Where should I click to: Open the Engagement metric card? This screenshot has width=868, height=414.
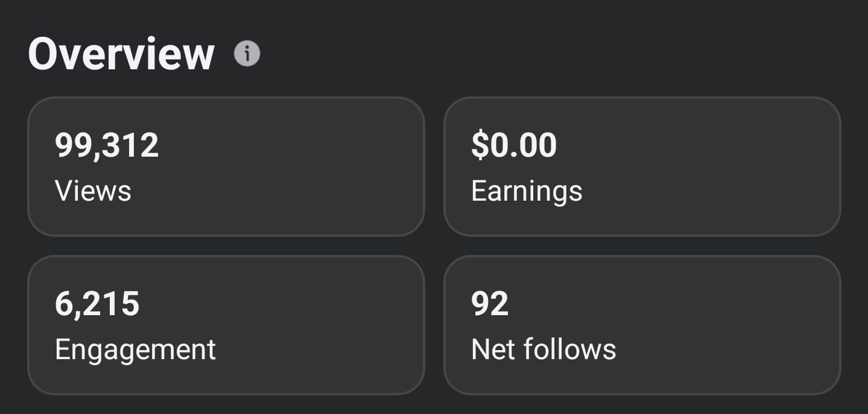point(226,325)
